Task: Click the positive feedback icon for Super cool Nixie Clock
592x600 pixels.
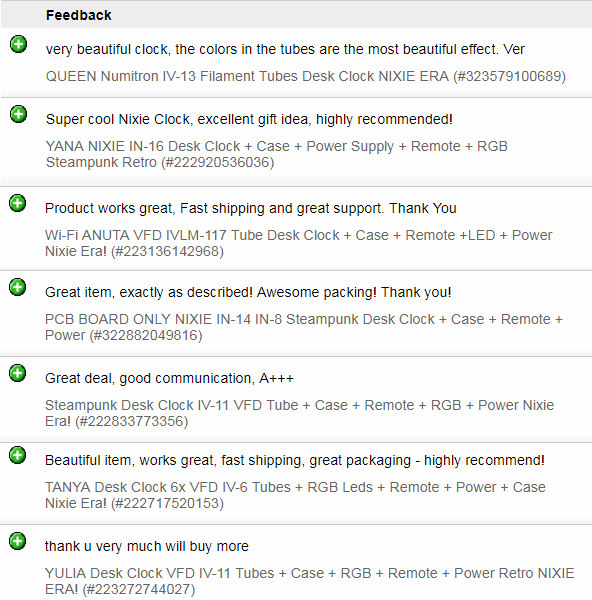Action: click(x=18, y=114)
